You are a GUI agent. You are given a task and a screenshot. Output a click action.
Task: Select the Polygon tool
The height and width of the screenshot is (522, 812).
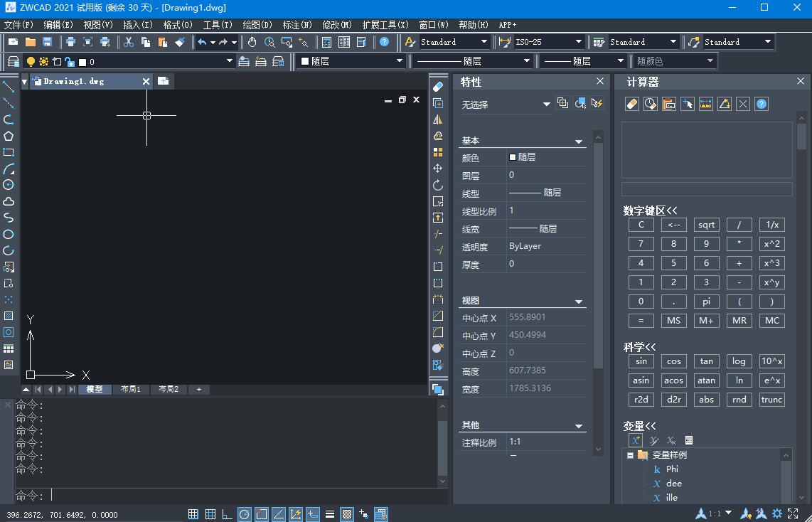pos(9,136)
